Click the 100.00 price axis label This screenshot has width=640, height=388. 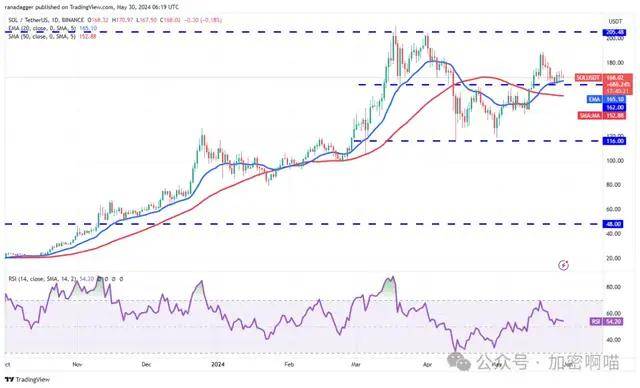click(615, 161)
